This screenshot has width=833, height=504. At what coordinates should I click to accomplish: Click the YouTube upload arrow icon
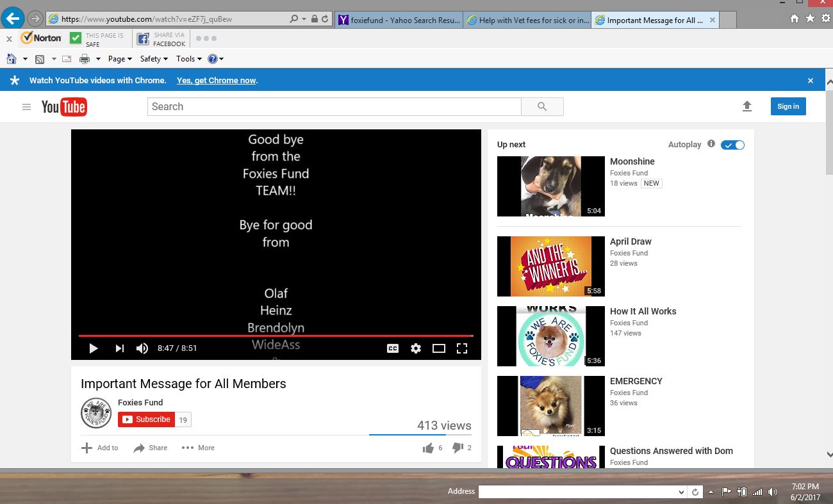coord(747,106)
